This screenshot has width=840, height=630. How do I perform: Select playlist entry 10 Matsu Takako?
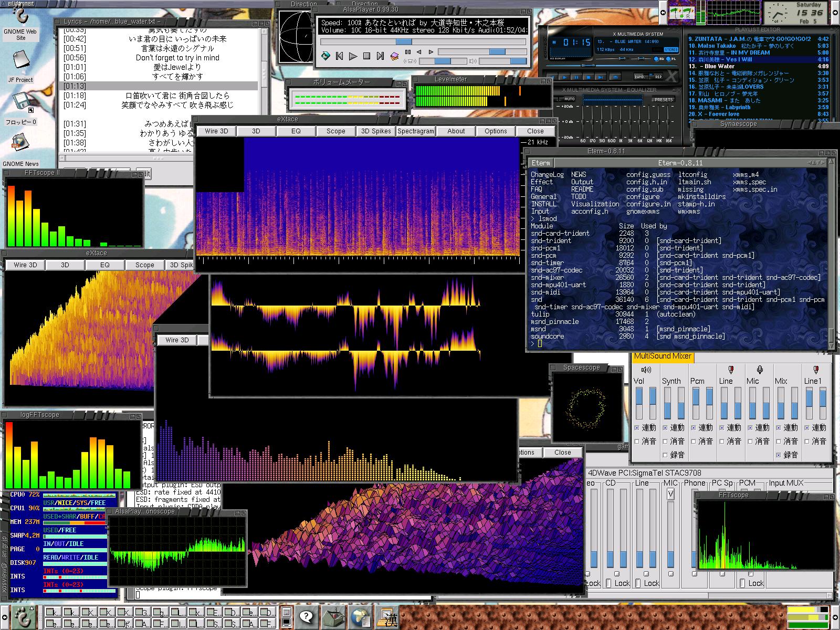tap(759, 46)
